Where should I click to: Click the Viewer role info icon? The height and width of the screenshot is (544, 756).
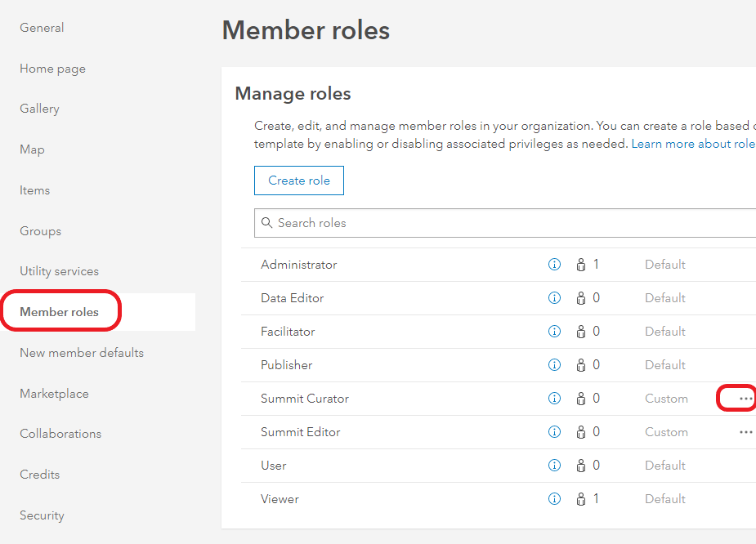click(554, 499)
